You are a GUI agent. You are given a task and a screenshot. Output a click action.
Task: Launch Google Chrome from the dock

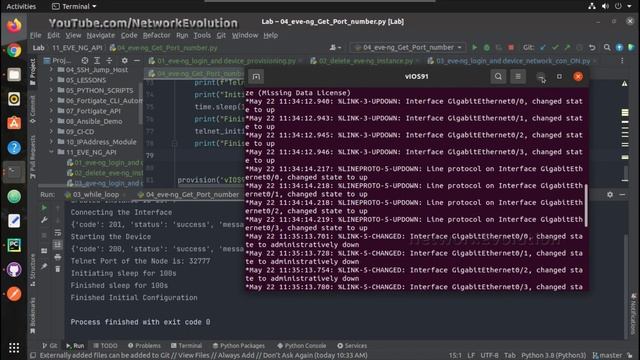[14, 50]
